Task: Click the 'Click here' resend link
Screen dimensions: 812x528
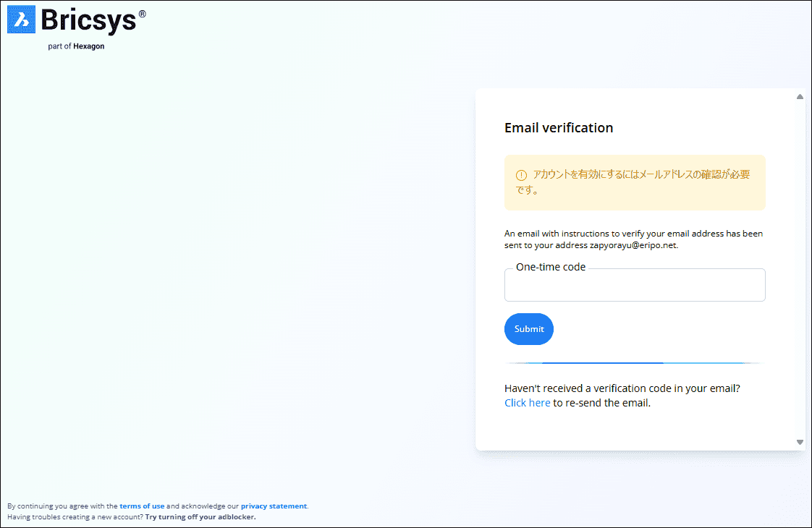Action: point(527,403)
